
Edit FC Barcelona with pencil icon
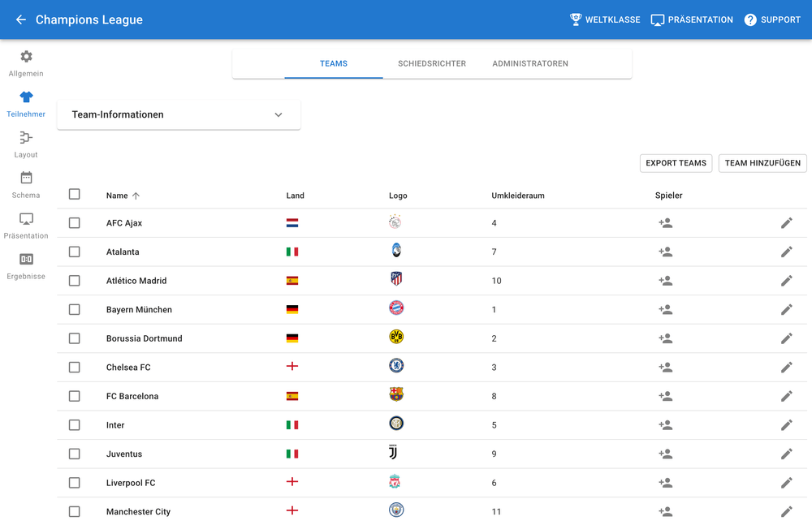[787, 396]
